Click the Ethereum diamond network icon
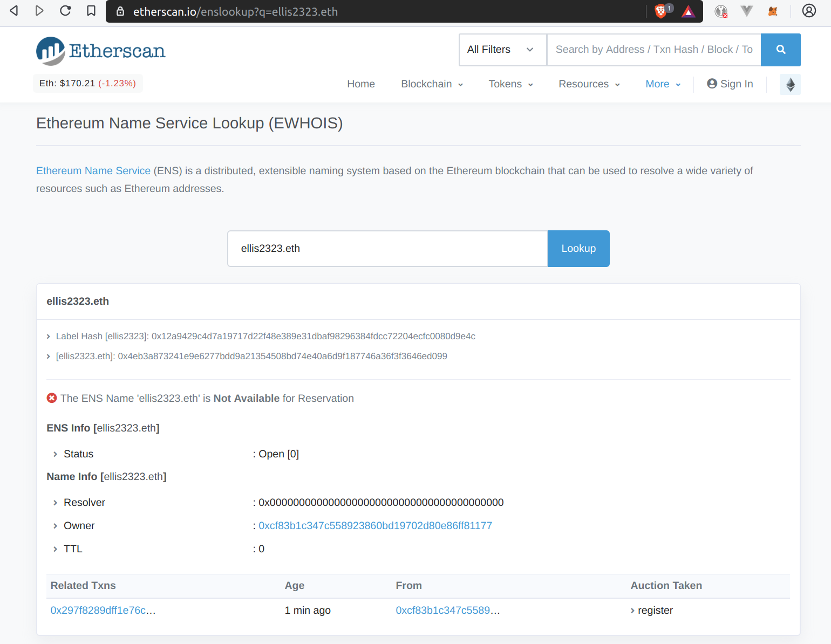831x644 pixels. tap(790, 84)
